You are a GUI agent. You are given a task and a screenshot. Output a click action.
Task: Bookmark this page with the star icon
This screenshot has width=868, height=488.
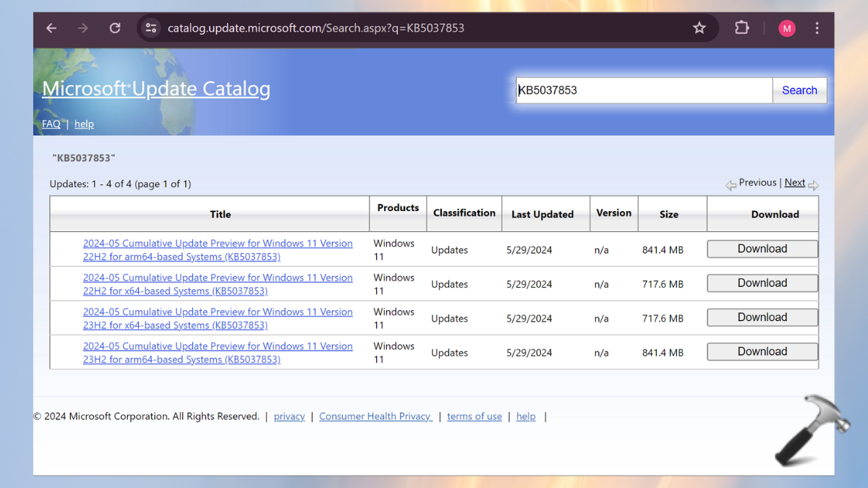699,28
